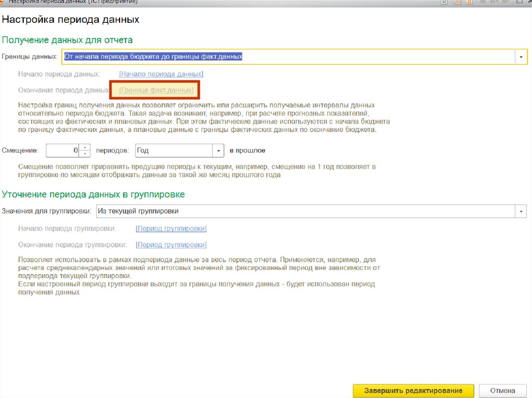Increase Смещение with the up arrow
This screenshot has width=532, height=398.
[x=85, y=147]
